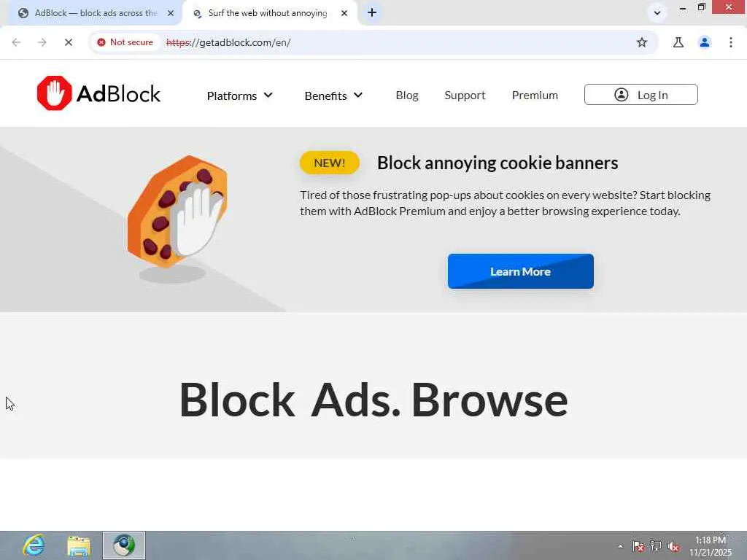
Task: Expand the Platforms dropdown menu
Action: 239,96
